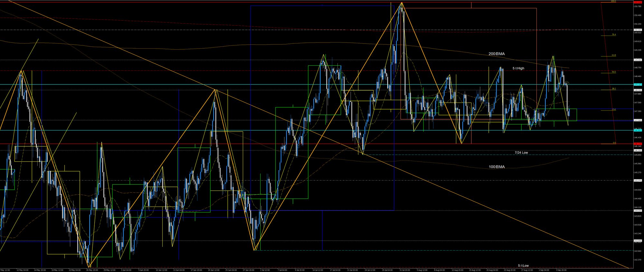This screenshot has width=644, height=272.
Task: Select the 100日MA text label
Action: click(x=497, y=167)
